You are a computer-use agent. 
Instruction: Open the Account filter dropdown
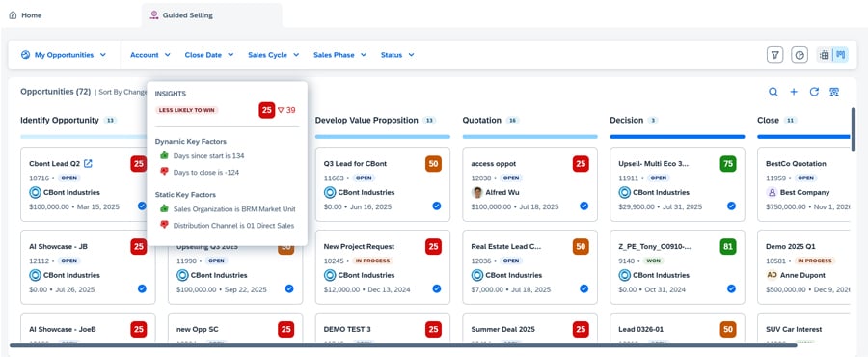[150, 55]
